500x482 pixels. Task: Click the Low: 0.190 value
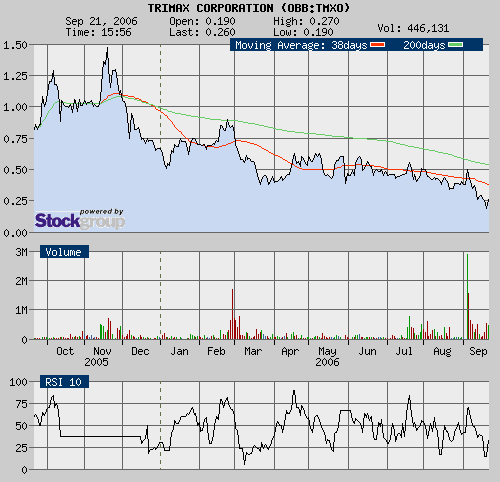click(303, 32)
